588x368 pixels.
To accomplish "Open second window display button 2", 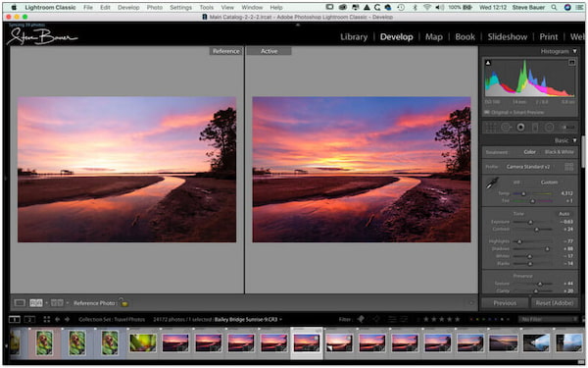I will point(29,320).
